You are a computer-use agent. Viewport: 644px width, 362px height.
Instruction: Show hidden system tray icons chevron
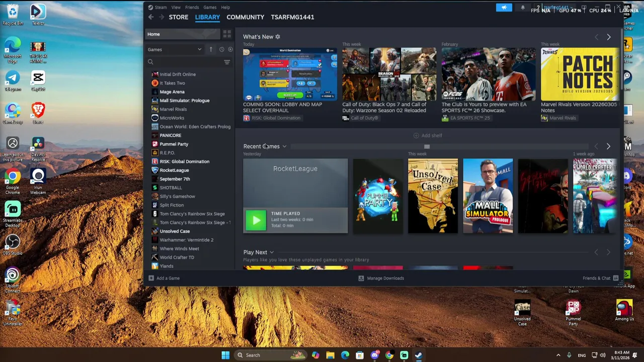coord(558,355)
